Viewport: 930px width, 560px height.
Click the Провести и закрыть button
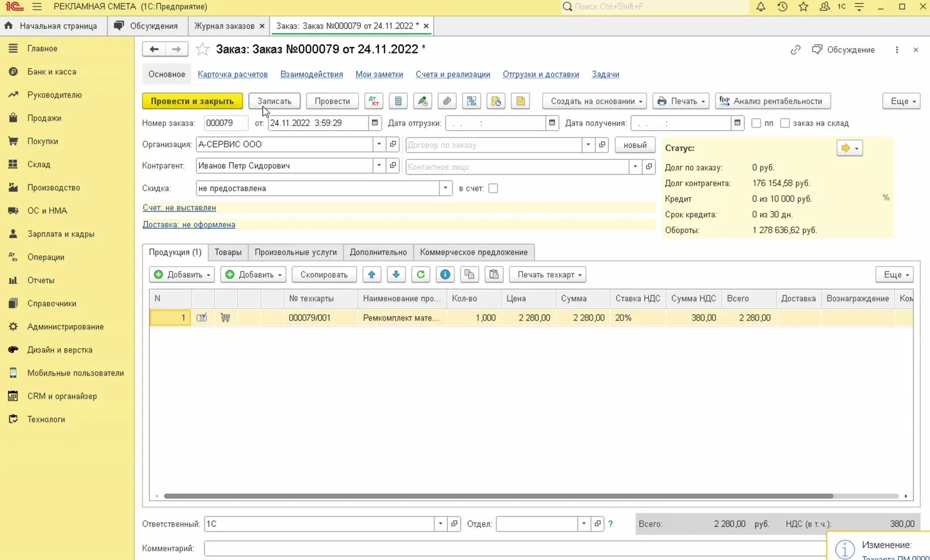coord(192,101)
